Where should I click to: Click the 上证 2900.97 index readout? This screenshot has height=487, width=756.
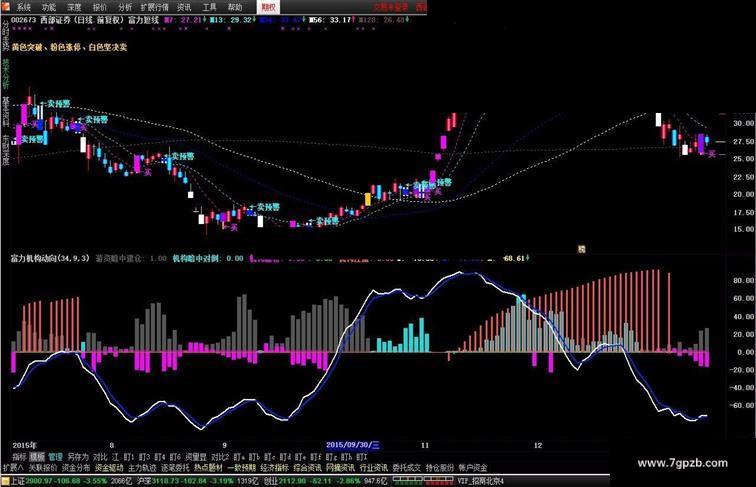point(71,481)
